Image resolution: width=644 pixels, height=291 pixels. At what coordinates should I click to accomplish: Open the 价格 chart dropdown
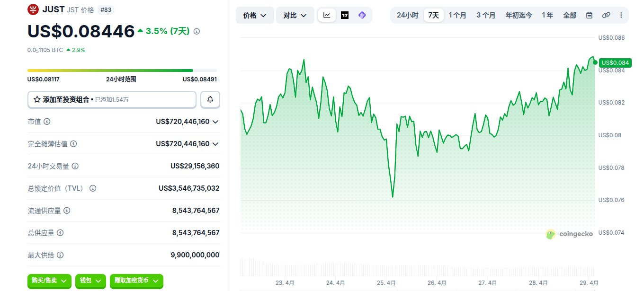pyautogui.click(x=255, y=15)
